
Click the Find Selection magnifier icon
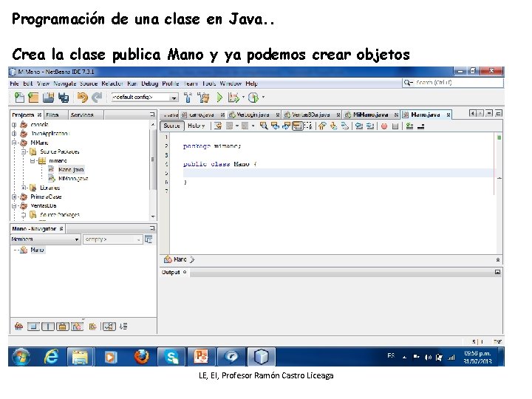tap(263, 126)
